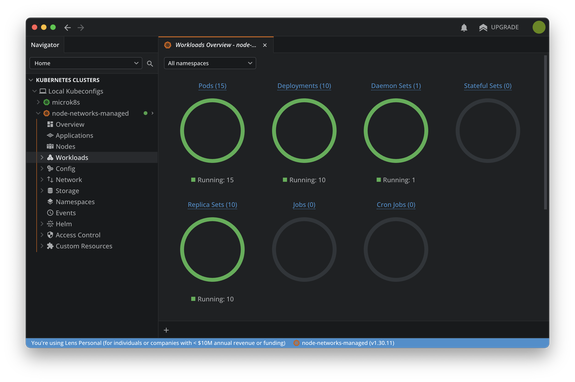Collapse the Kubernetes Clusters section
575x382 pixels.
pyautogui.click(x=31, y=80)
